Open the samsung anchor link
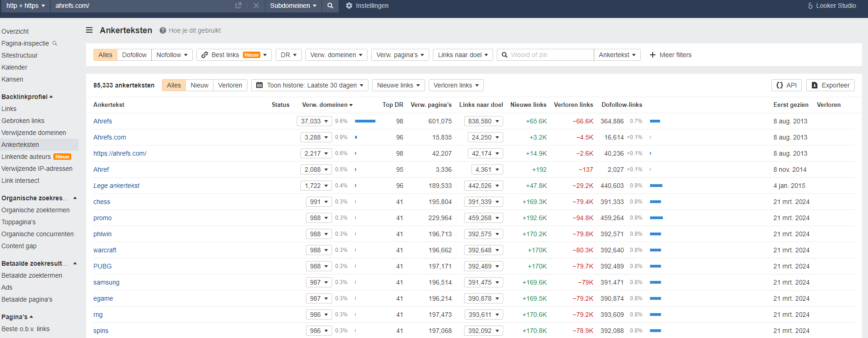Screen dimensions: 868x338 point(106,282)
